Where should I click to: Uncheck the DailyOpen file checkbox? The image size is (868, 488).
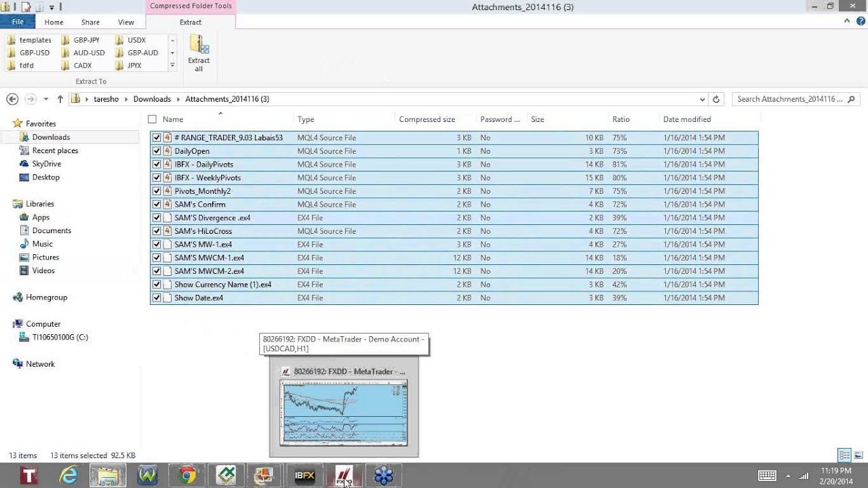pos(157,151)
